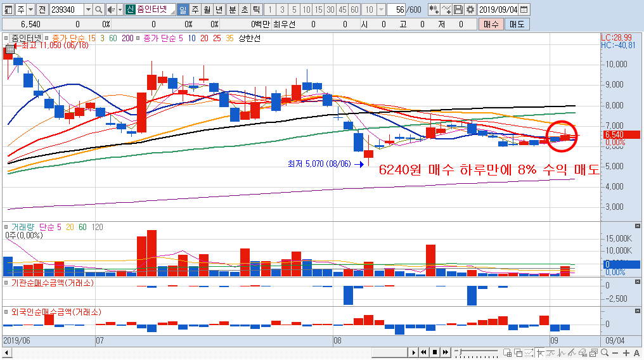Viewport: 644px width, 360px height.
Task: Stop chart replay
Action: [435, 352]
